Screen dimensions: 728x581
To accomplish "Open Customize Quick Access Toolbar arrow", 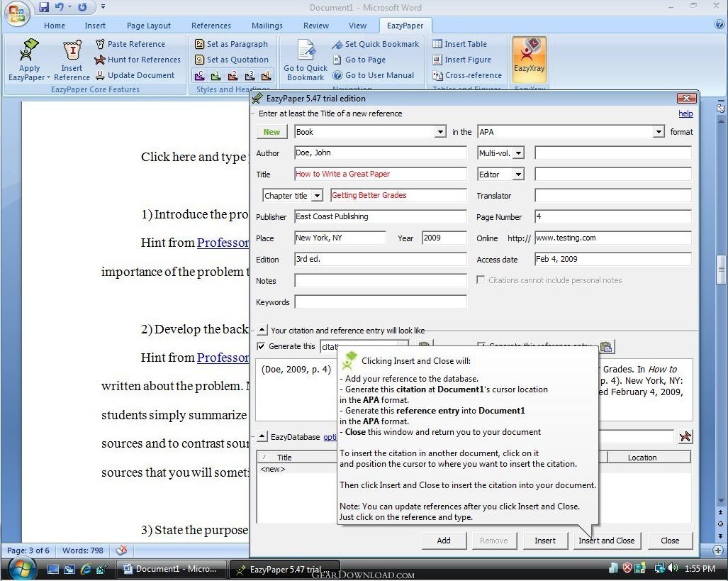I will tap(103, 7).
